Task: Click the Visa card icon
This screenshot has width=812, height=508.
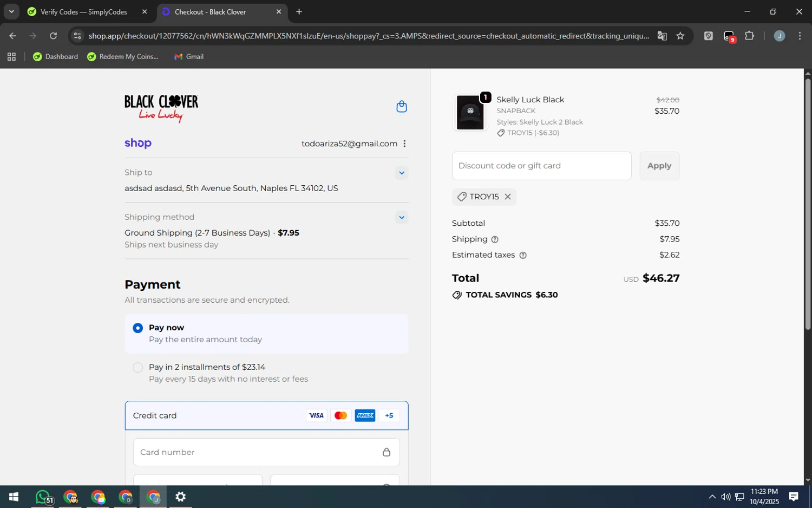Action: (316, 416)
